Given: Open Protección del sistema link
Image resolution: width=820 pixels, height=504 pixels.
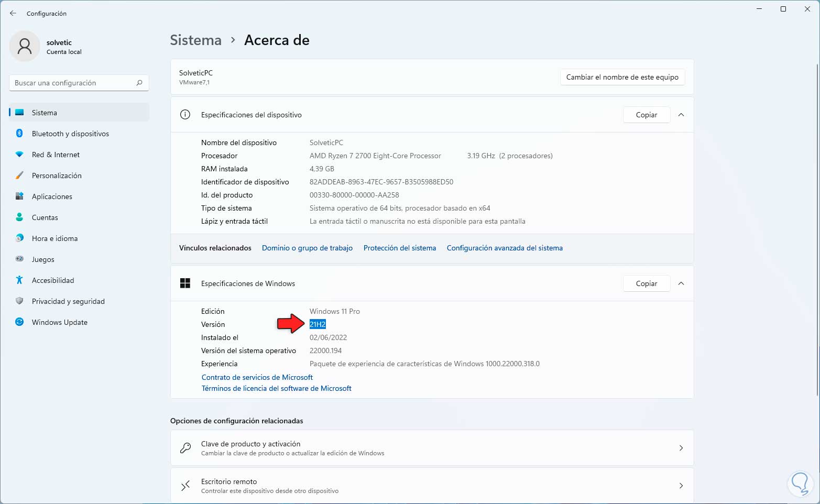Looking at the screenshot, I should [400, 248].
